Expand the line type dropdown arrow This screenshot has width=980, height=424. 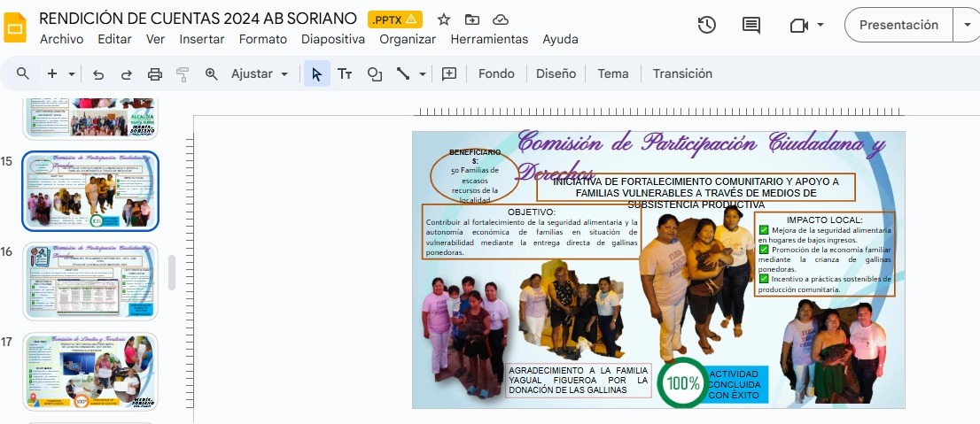[x=423, y=74]
